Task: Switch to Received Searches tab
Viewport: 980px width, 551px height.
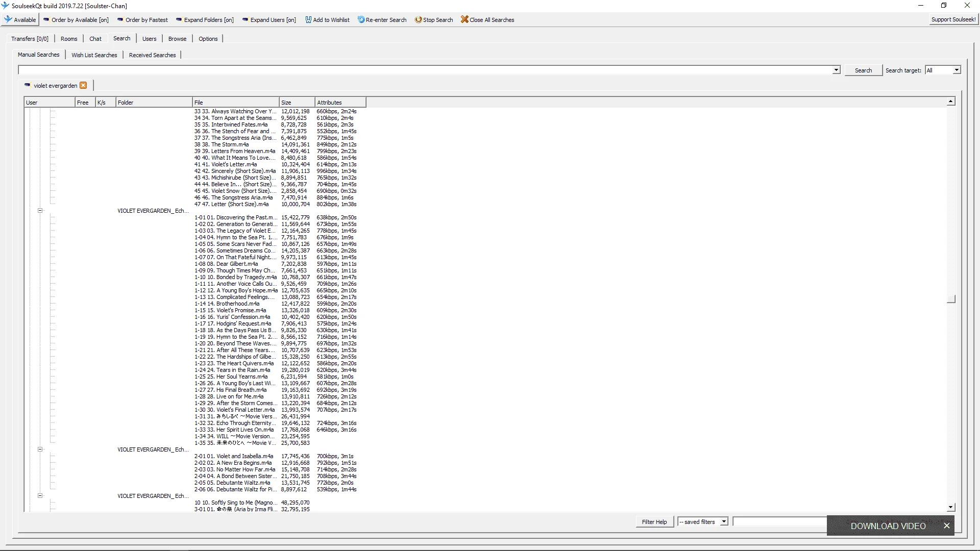Action: click(x=152, y=55)
